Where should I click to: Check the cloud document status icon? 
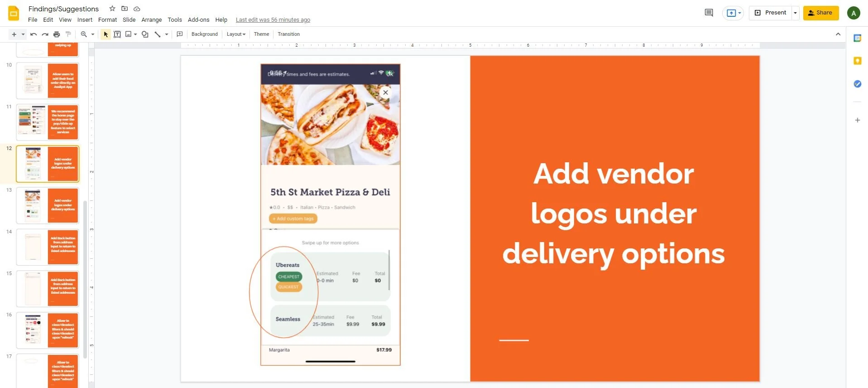[x=137, y=9]
